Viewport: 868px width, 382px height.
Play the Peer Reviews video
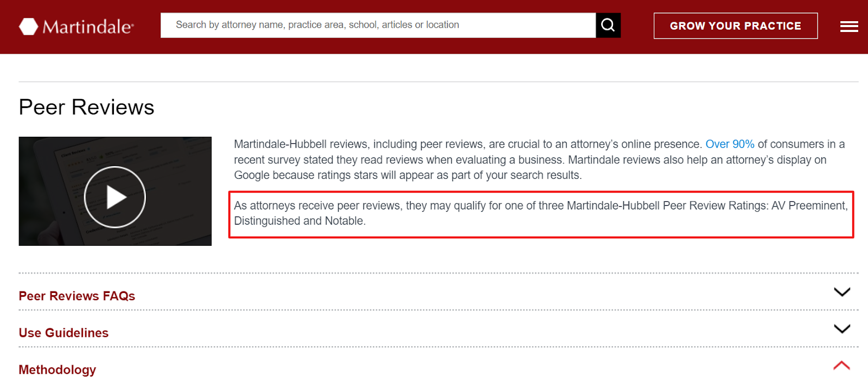(115, 196)
